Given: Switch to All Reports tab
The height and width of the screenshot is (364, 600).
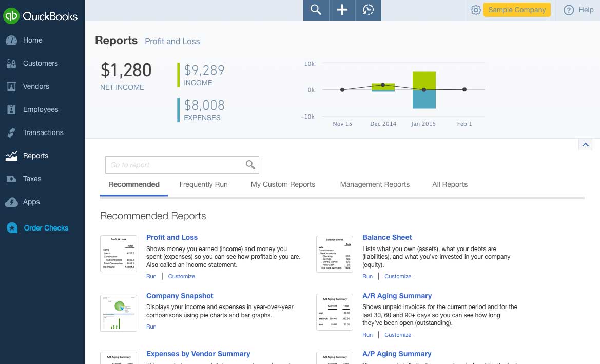Looking at the screenshot, I should [450, 184].
